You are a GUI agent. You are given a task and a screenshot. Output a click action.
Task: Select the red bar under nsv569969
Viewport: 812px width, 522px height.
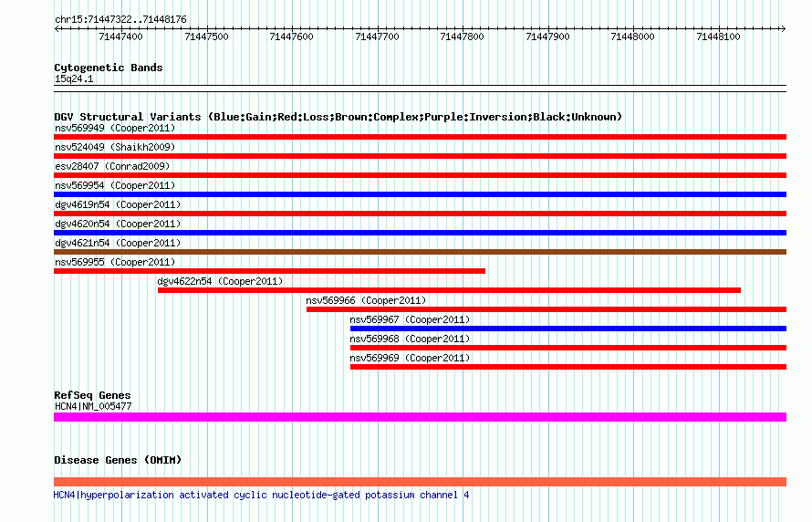[x=568, y=367]
